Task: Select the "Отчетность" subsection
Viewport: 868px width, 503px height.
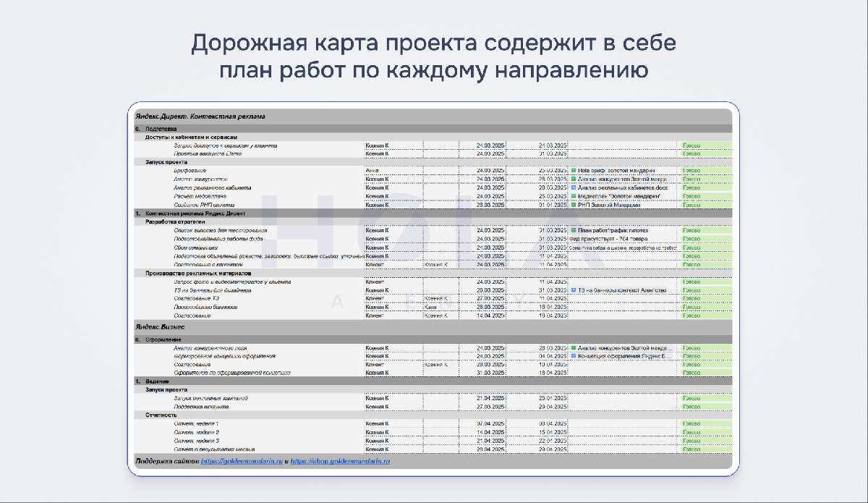Action: pyautogui.click(x=161, y=415)
